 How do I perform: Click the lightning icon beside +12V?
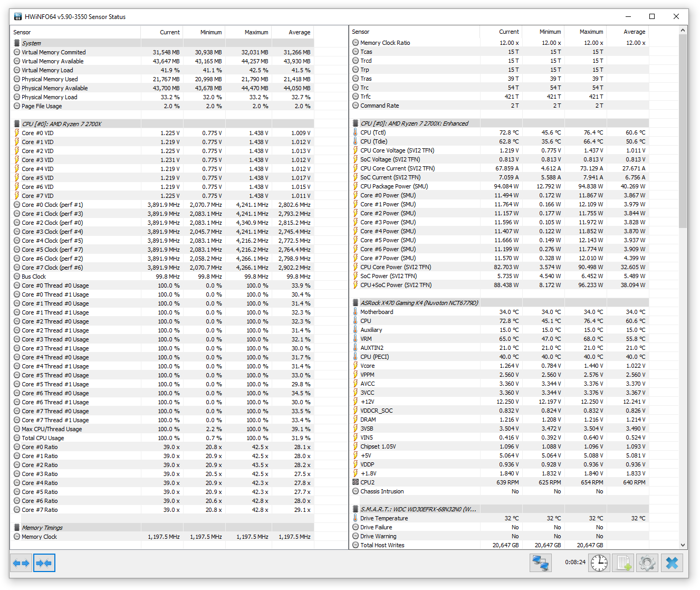coord(356,402)
